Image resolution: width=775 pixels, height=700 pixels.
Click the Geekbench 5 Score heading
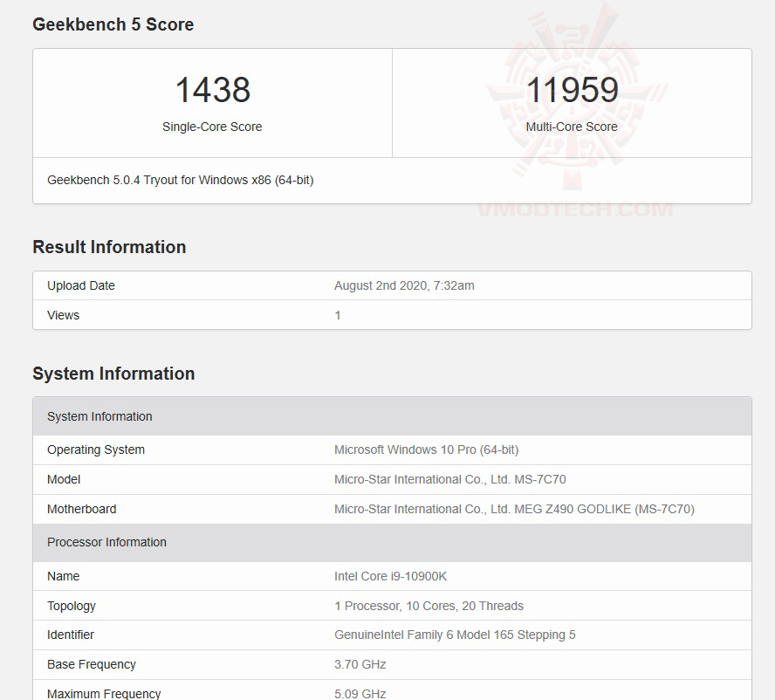113,24
